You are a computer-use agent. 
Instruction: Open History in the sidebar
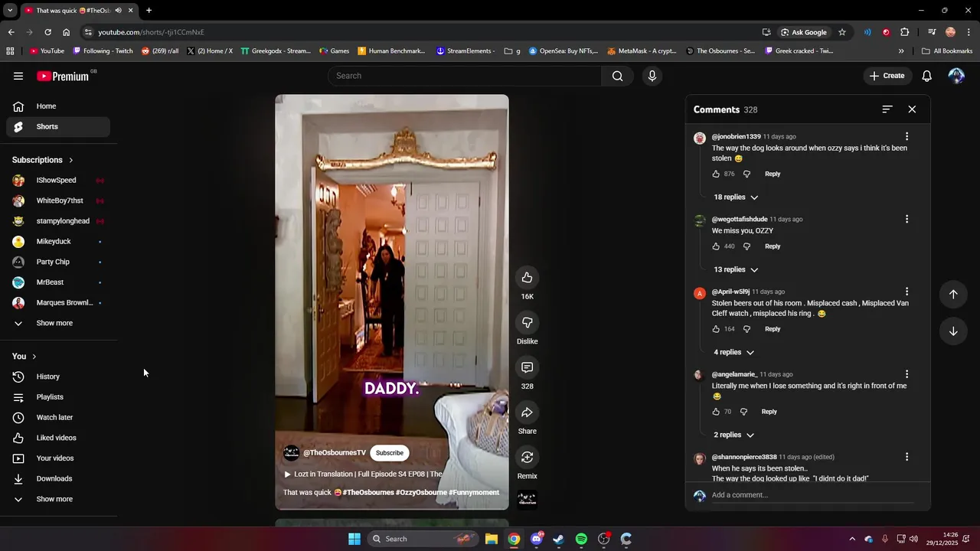coord(58,377)
